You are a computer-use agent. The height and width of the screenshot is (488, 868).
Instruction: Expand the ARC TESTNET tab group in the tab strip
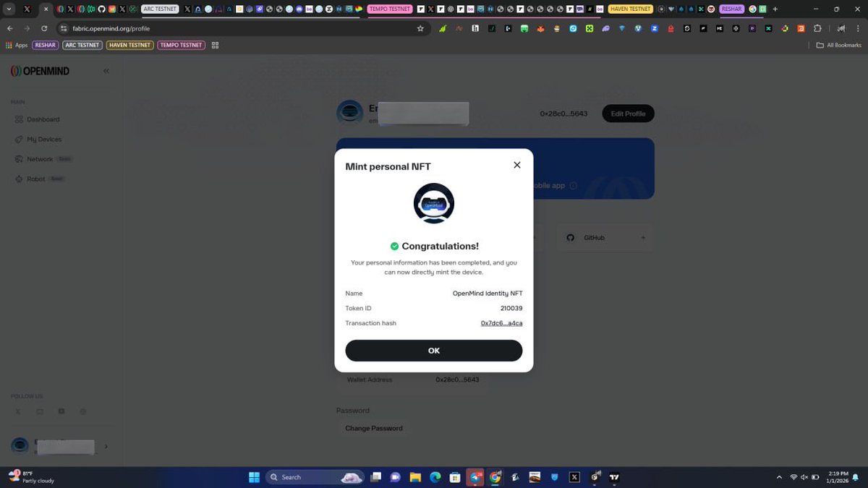coord(161,9)
